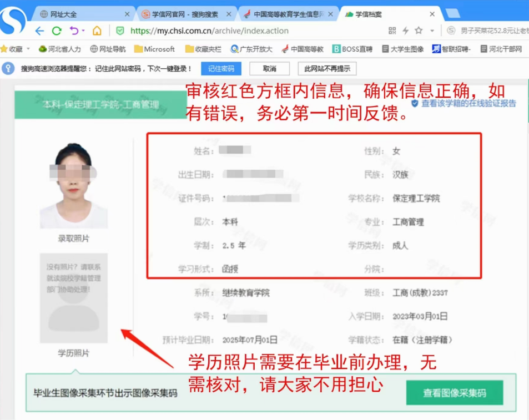This screenshot has height=420, width=529.
Task: Open the QR code icon in address bar
Action: [x=392, y=31]
